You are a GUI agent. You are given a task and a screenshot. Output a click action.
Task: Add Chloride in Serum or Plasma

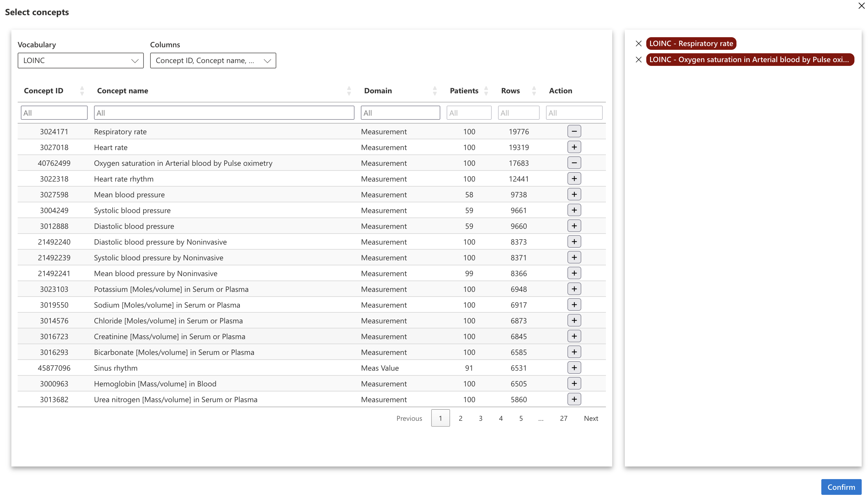[574, 320]
